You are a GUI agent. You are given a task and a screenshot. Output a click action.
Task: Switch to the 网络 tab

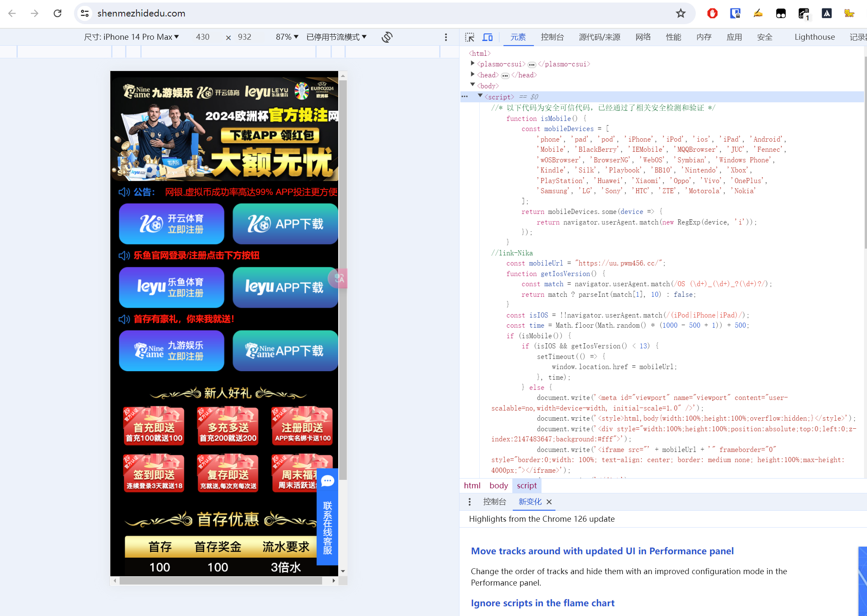[x=643, y=37]
